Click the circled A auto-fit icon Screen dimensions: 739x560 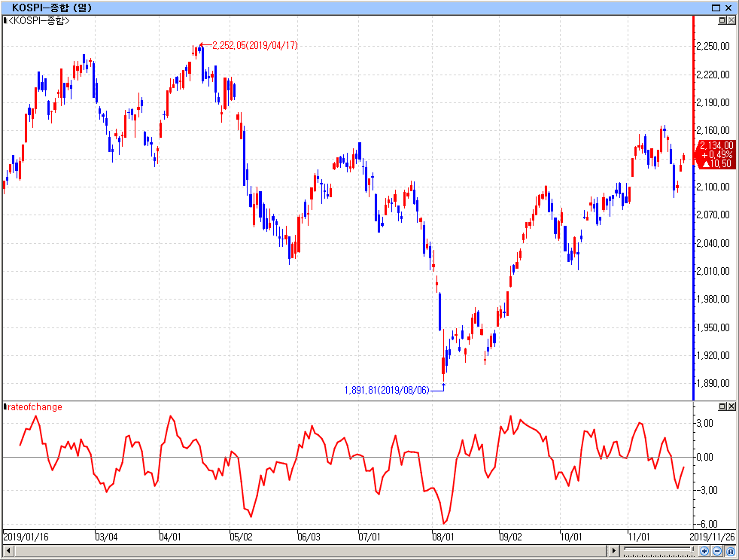click(730, 550)
